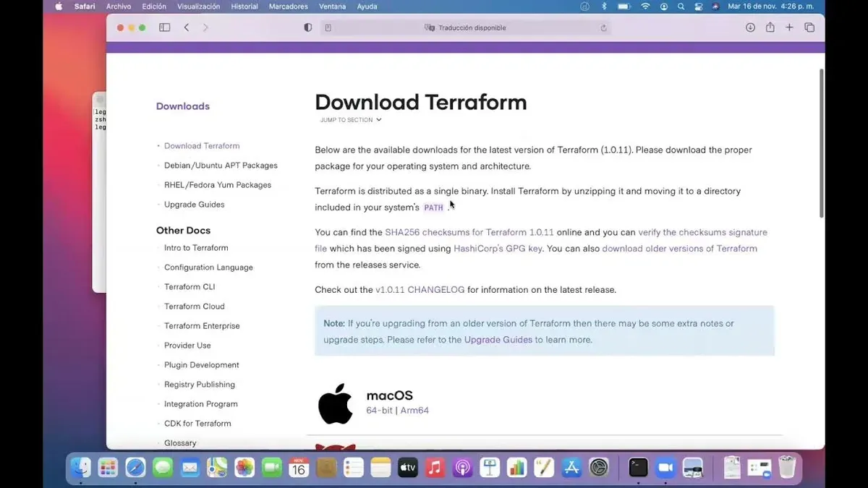Open the Ventana menu
This screenshot has height=488, width=868.
332,7
